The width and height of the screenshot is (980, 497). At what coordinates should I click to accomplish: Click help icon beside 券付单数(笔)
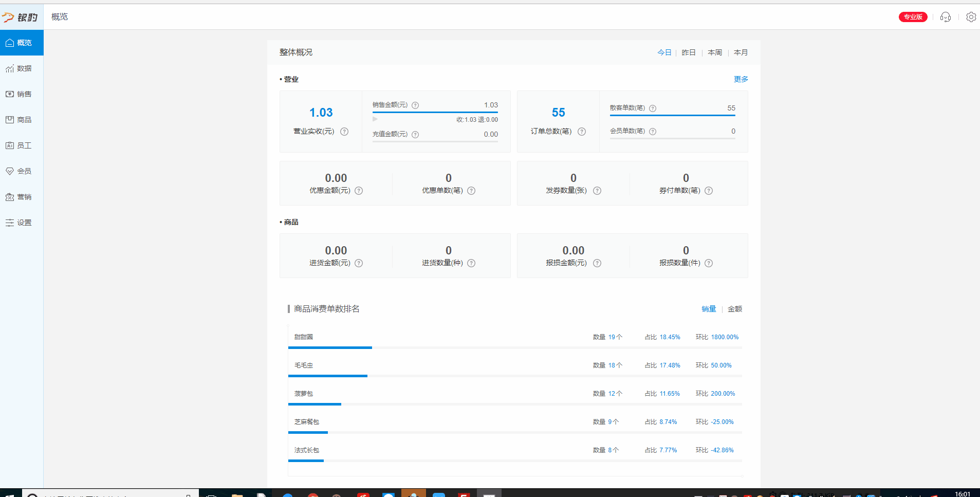709,191
